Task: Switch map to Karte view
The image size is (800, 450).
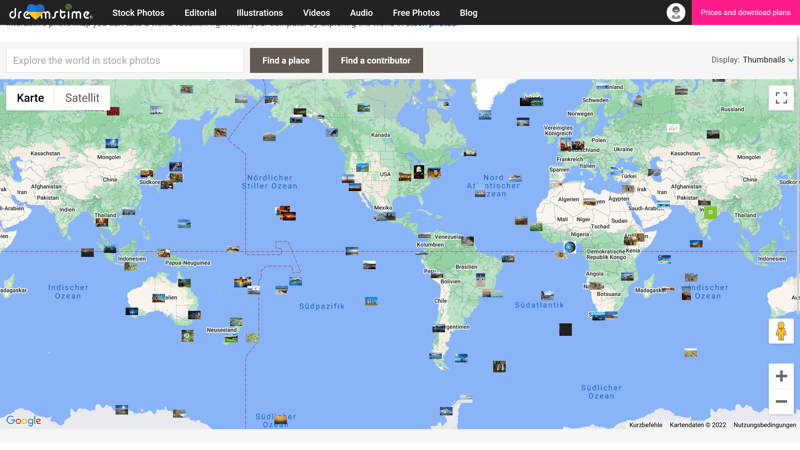Action: coord(30,98)
